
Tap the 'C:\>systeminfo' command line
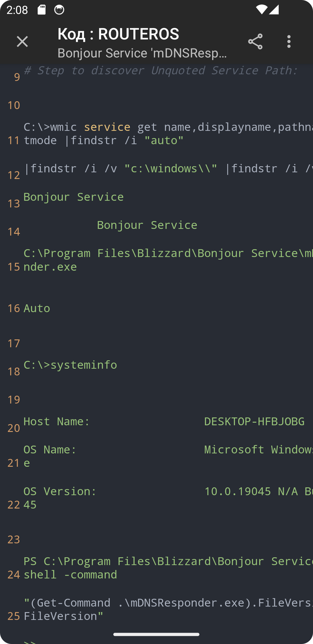(70, 365)
